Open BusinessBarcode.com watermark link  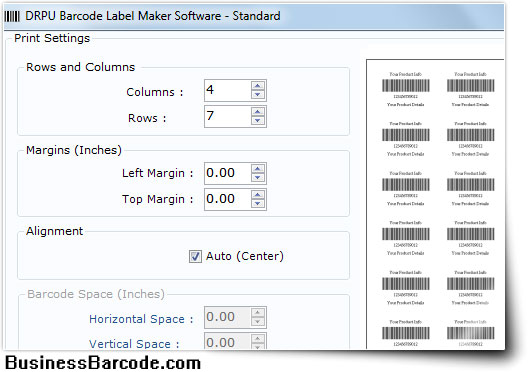pos(103,363)
